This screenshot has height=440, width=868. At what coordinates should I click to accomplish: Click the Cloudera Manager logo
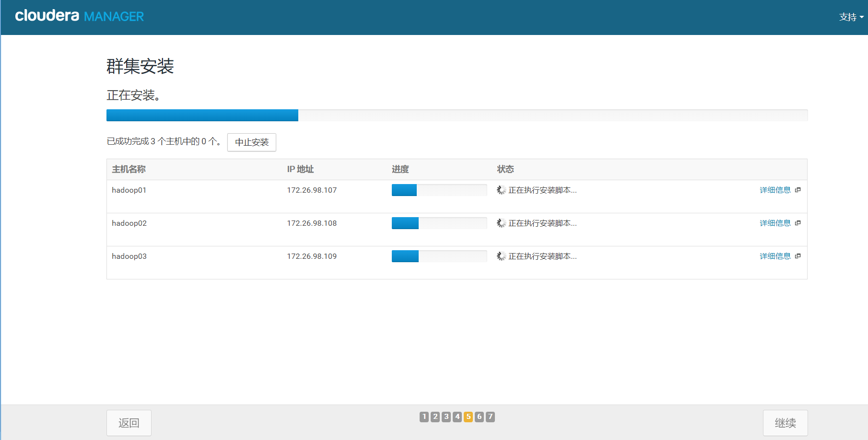tap(79, 16)
